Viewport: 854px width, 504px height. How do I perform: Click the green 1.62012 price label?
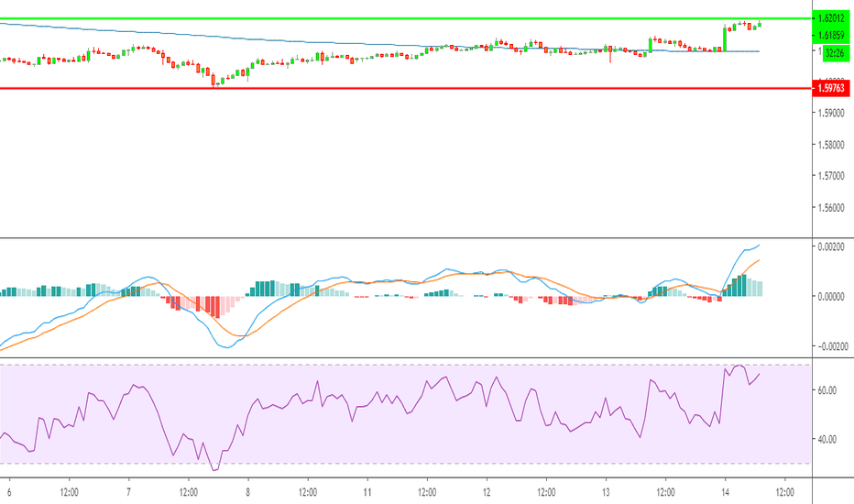click(832, 18)
